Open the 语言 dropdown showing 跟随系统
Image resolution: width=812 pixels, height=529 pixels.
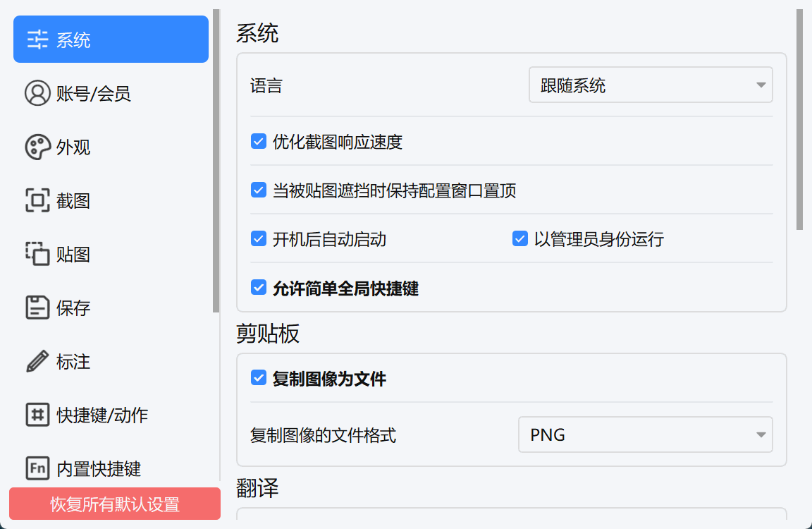click(x=651, y=85)
